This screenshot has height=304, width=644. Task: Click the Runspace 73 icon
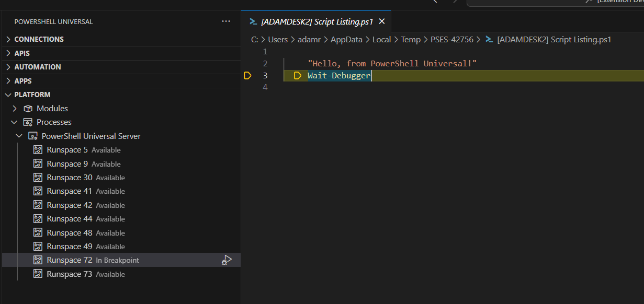(38, 274)
